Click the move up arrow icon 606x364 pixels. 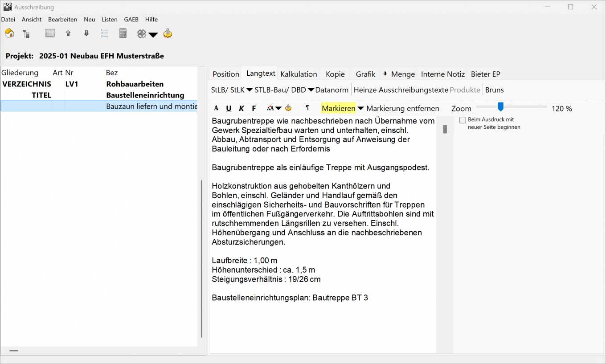[68, 33]
